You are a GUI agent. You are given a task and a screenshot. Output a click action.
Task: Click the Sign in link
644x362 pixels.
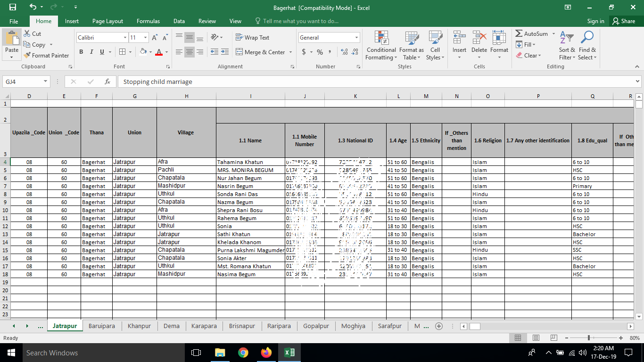(595, 21)
